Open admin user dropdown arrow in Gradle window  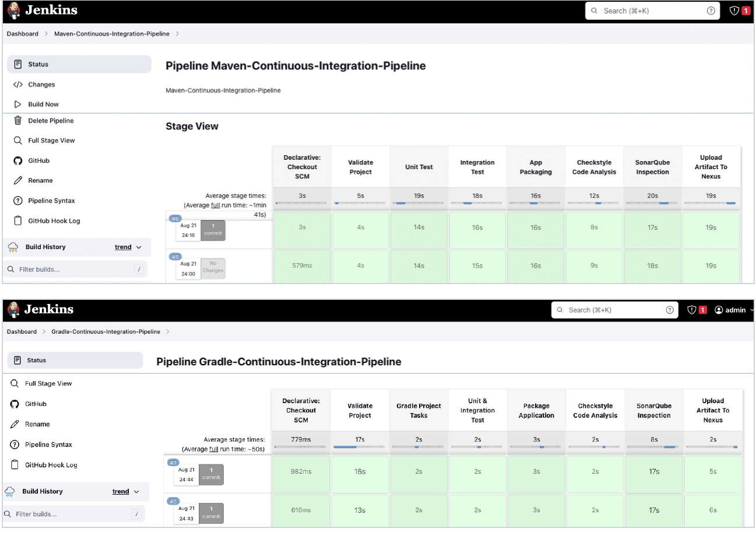point(751,310)
